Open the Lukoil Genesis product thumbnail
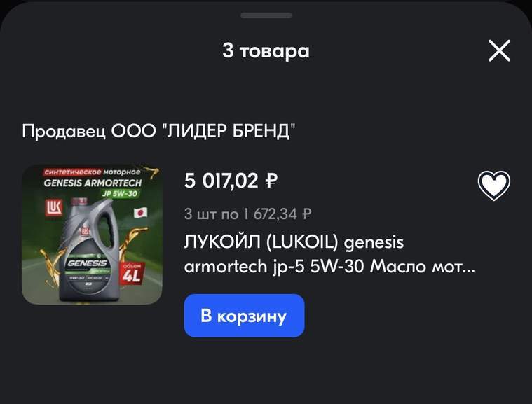 pos(93,235)
